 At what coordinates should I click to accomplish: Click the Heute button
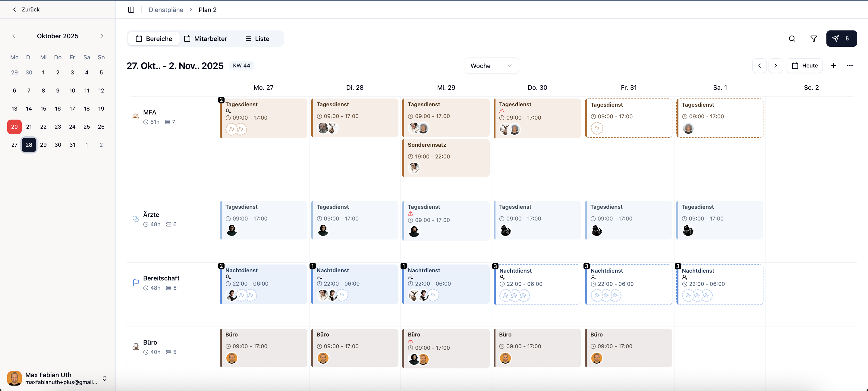point(804,66)
